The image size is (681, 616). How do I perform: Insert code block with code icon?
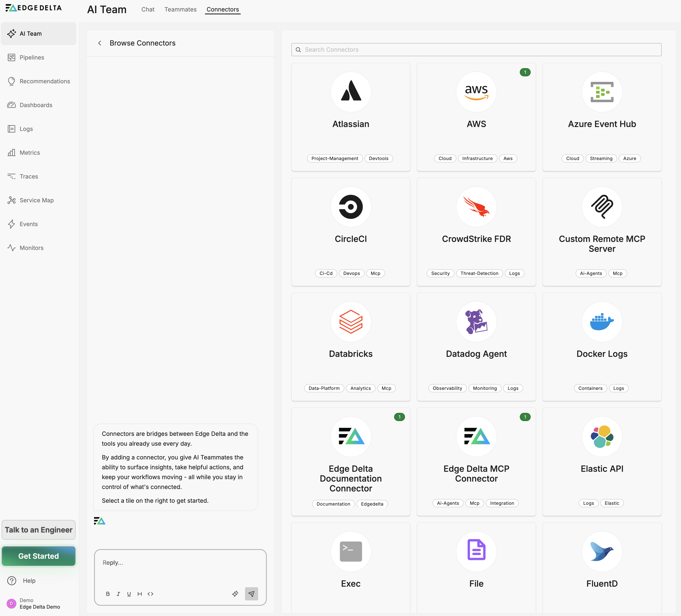150,594
